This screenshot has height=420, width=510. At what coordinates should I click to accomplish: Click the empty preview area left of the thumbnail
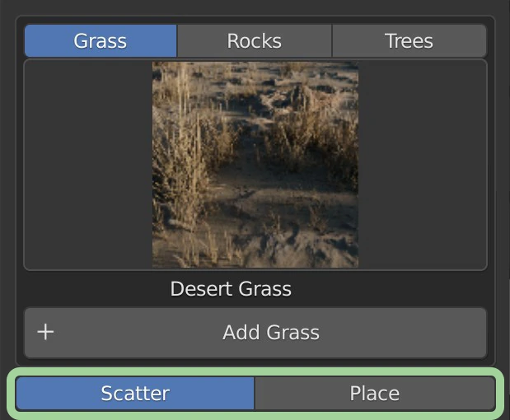pos(88,165)
